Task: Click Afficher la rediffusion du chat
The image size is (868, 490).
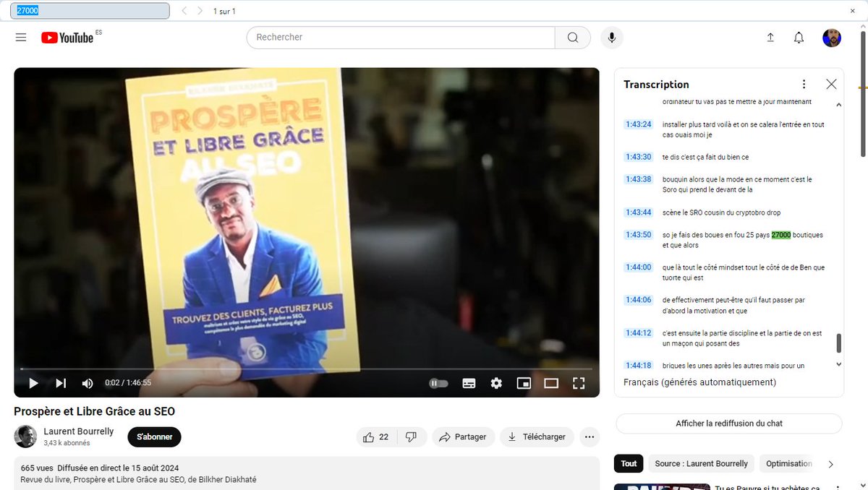Action: coord(729,424)
